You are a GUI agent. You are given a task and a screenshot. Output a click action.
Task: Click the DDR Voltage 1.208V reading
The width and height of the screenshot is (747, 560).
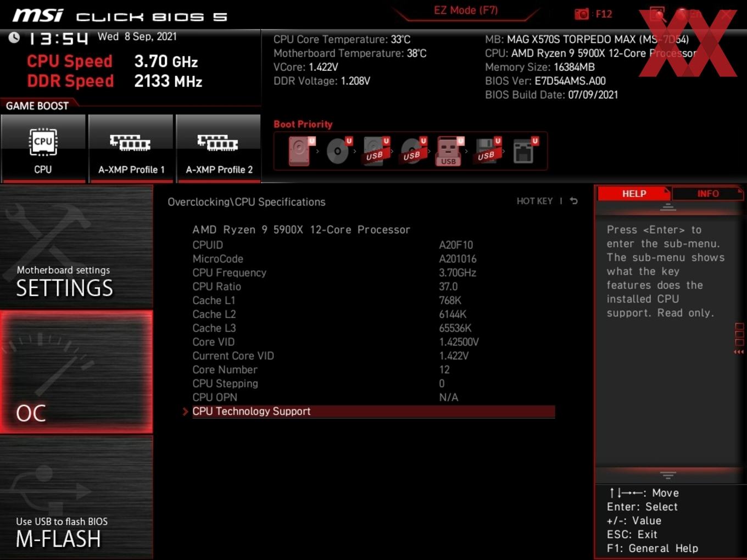(322, 81)
